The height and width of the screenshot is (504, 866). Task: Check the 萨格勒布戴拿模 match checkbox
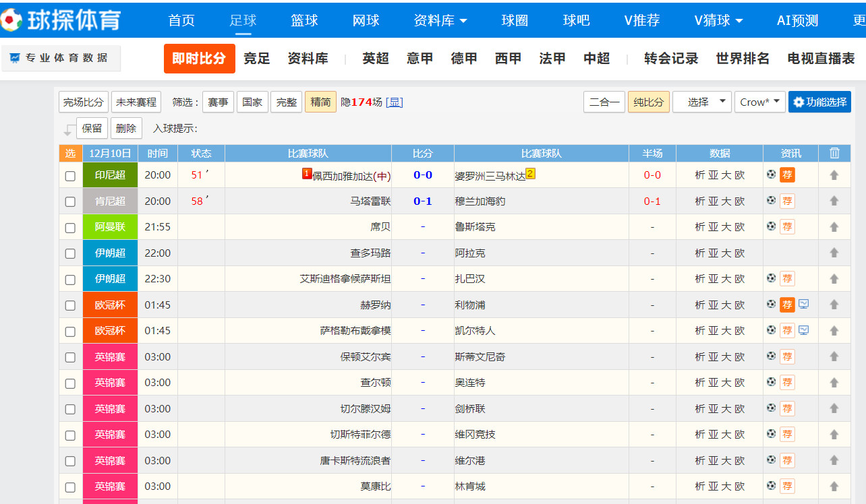click(70, 332)
